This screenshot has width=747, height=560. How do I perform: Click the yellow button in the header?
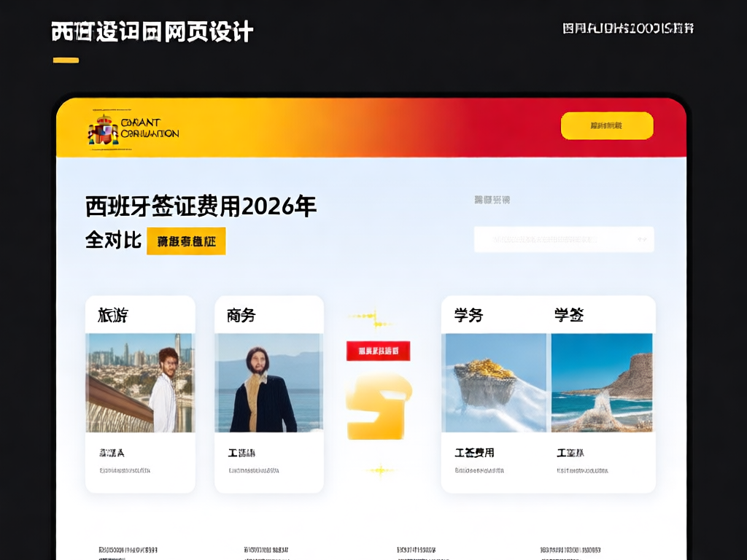[x=607, y=125]
